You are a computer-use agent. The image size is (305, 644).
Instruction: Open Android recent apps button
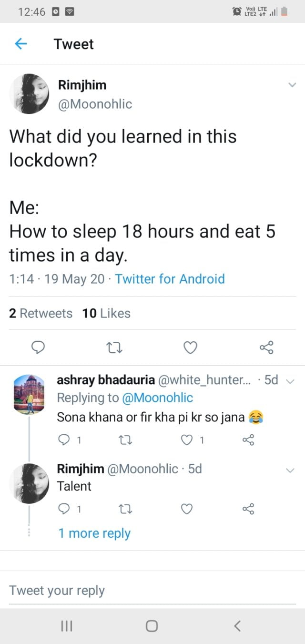click(x=66, y=626)
